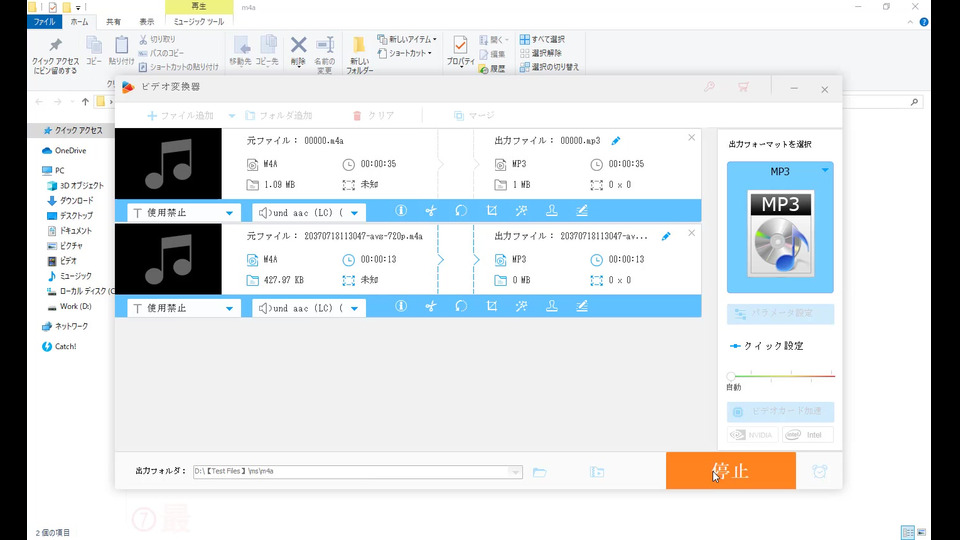Viewport: 960px width, 540px height.
Task: Open watermark stamp tool in 20370718113047 row
Action: pyautogui.click(x=552, y=306)
